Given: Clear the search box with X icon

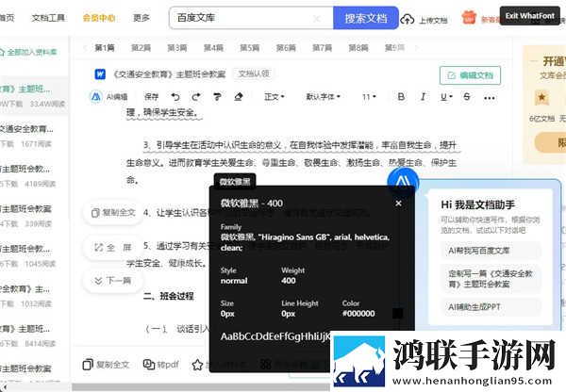Looking at the screenshot, I should [316, 19].
